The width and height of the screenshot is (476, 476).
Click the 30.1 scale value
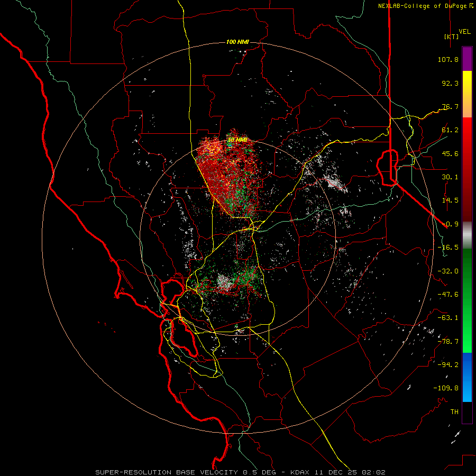[x=450, y=177]
